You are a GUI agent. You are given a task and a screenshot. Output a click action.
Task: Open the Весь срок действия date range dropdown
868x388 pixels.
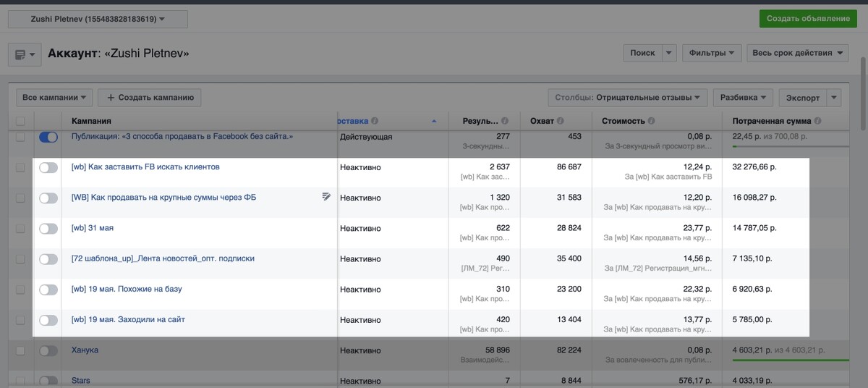click(798, 53)
